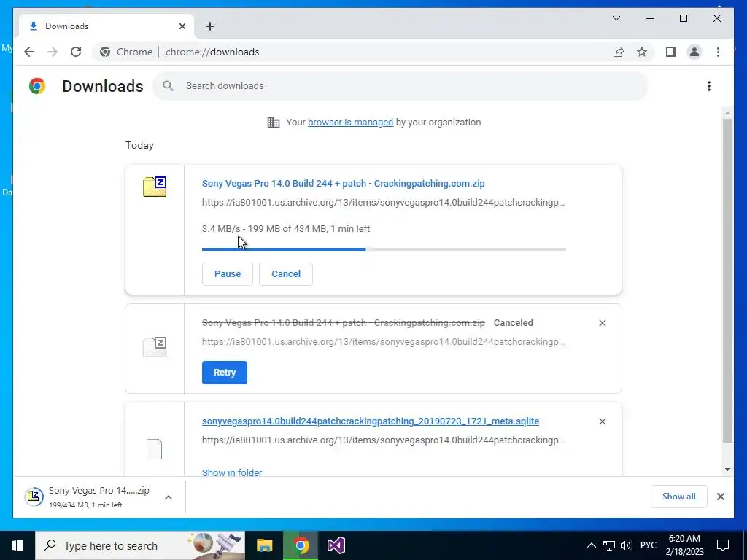Click the blank file icon of meta.sqlite

[155, 449]
